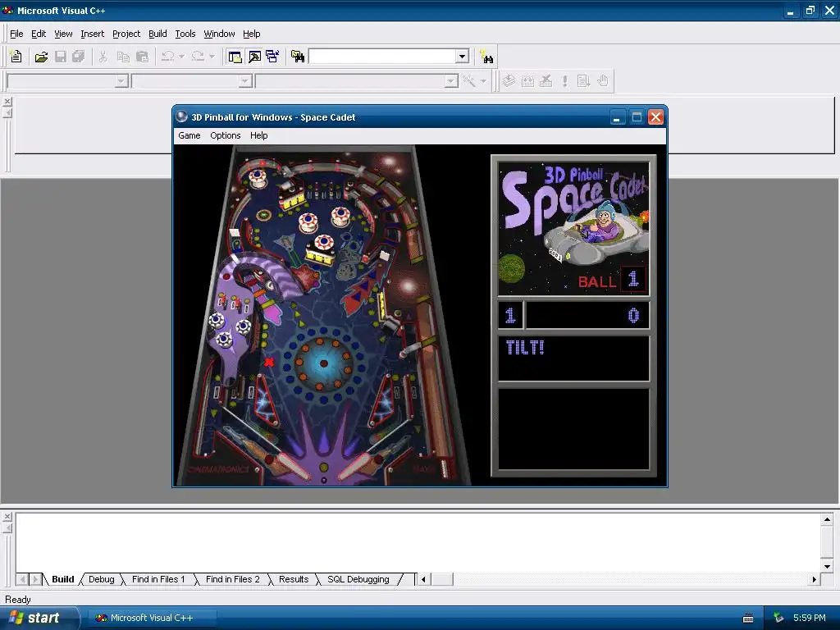Switch to the Results tab
Screen dimensions: 840x630
(294, 579)
